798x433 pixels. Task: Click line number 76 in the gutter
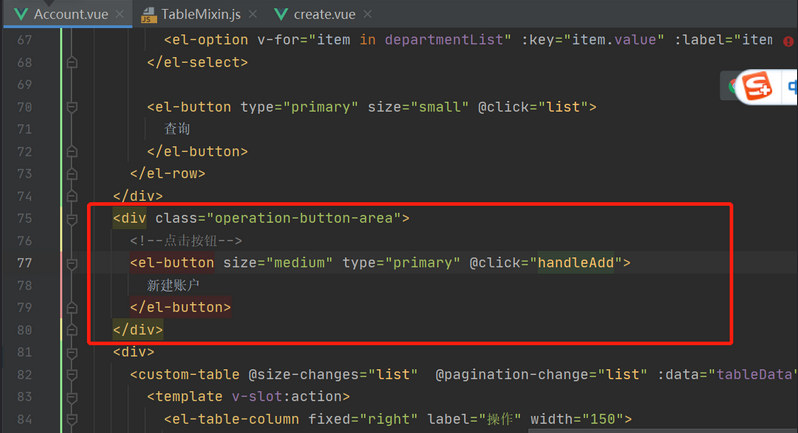tap(24, 241)
